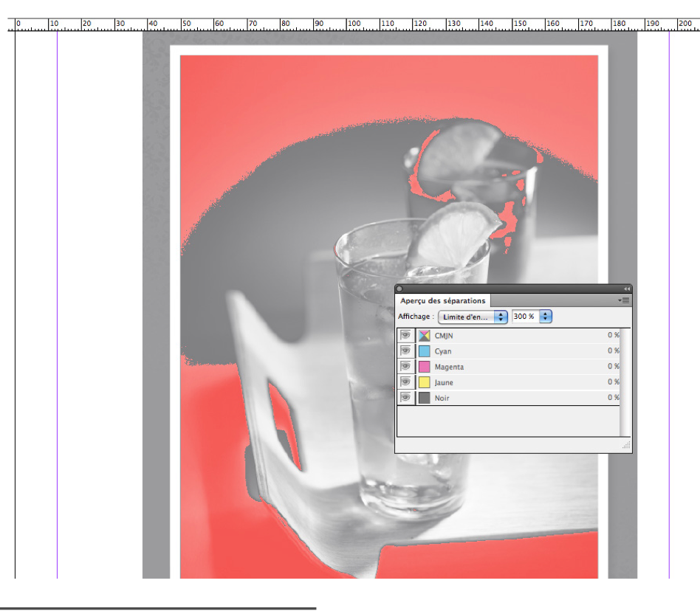Toggle the Noir plate eye icon
700x614 pixels.
[x=405, y=398]
